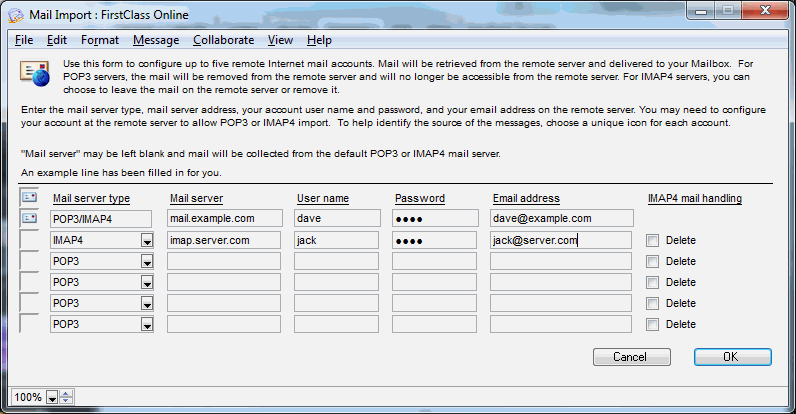Open the Collaborate menu
The width and height of the screenshot is (796, 414).
(223, 40)
